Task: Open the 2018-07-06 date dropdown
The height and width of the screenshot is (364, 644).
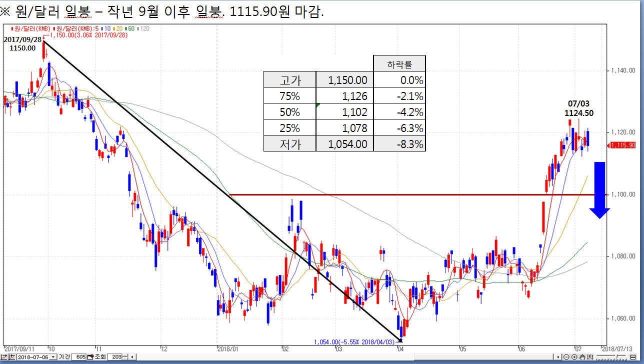Action: click(53, 357)
